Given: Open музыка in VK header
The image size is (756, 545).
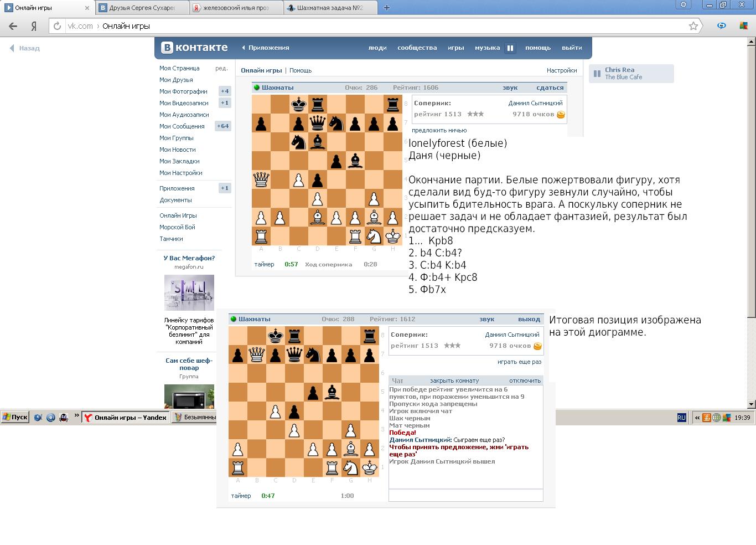Looking at the screenshot, I should click(x=487, y=48).
